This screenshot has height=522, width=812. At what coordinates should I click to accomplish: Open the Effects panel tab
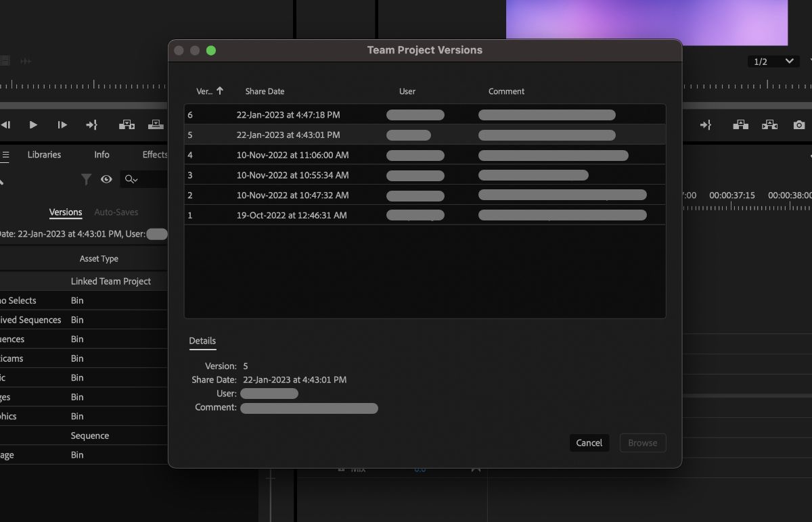pos(154,154)
